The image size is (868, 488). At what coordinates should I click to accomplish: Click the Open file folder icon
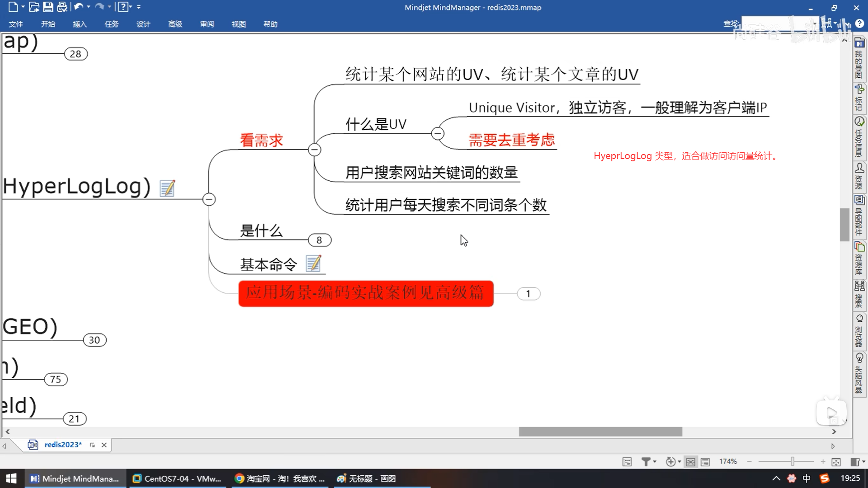(x=34, y=7)
